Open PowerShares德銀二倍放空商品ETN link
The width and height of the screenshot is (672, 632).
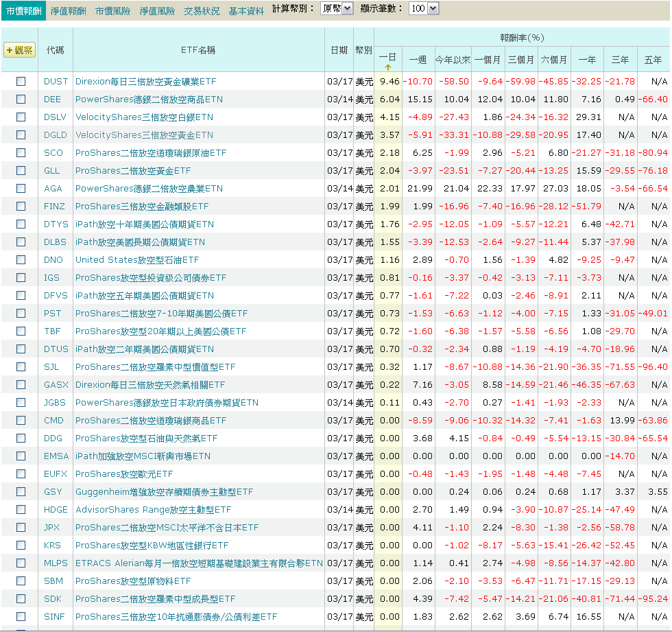(x=149, y=100)
